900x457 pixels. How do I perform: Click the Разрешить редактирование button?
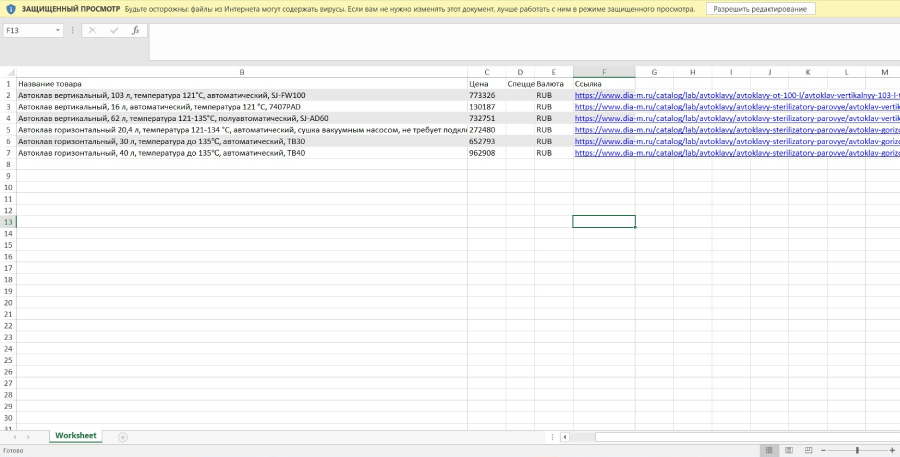coord(760,9)
